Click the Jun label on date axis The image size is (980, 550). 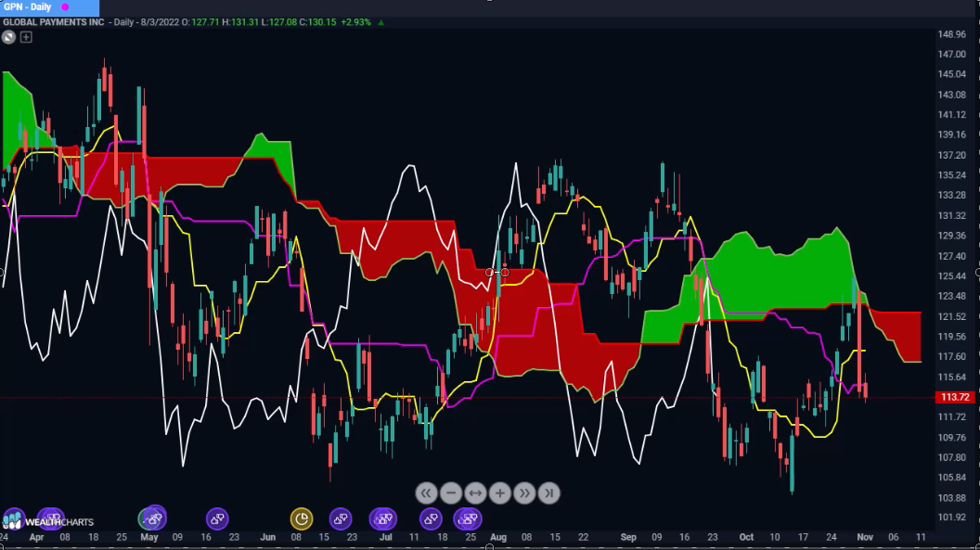267,537
